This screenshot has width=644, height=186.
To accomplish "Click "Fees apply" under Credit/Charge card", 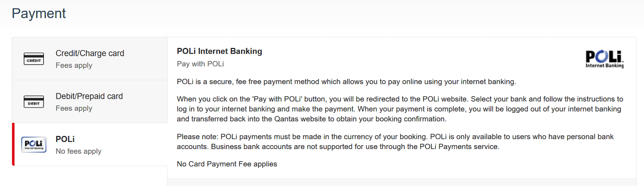I will [x=74, y=65].
